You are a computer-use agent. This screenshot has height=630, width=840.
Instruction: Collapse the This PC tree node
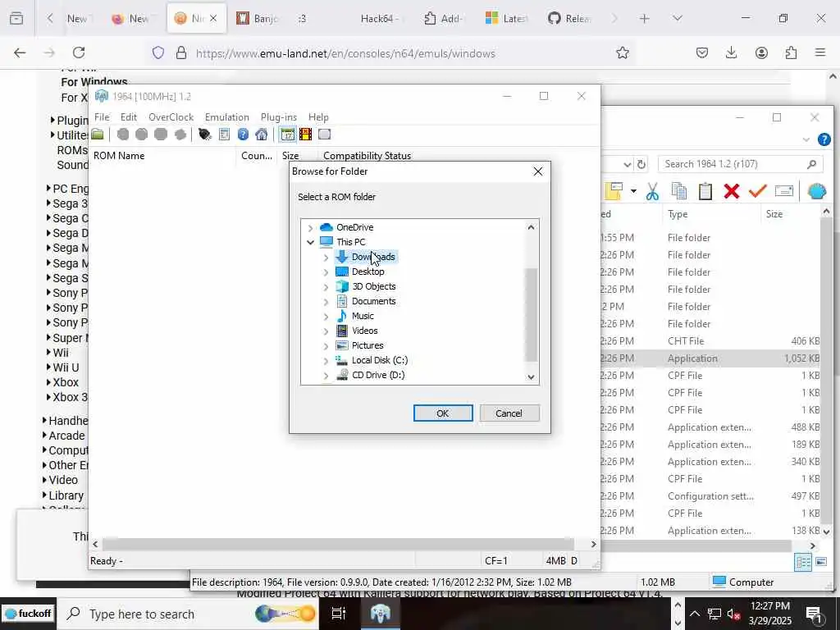pos(310,242)
